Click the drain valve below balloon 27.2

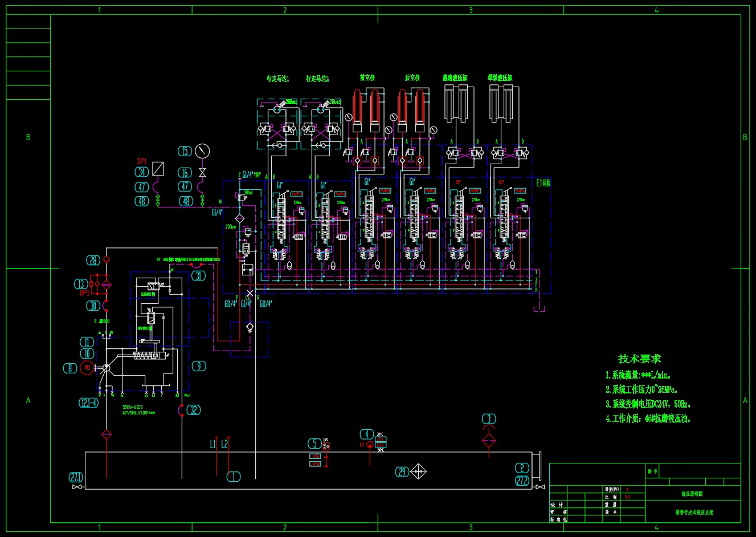tap(540, 487)
